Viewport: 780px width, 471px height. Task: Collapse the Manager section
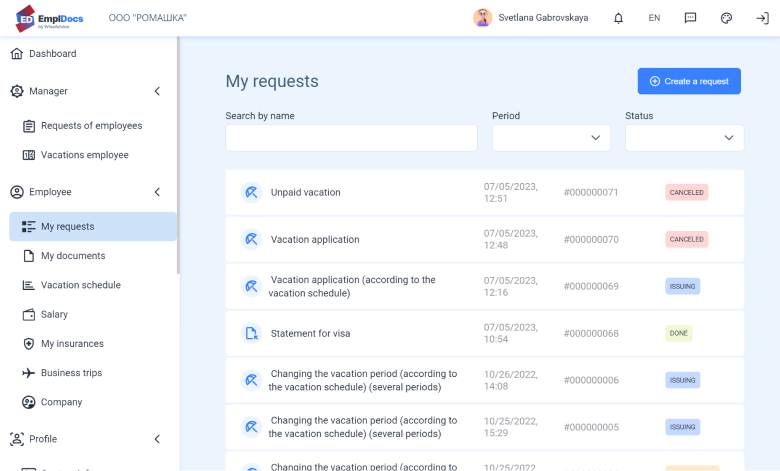point(157,91)
